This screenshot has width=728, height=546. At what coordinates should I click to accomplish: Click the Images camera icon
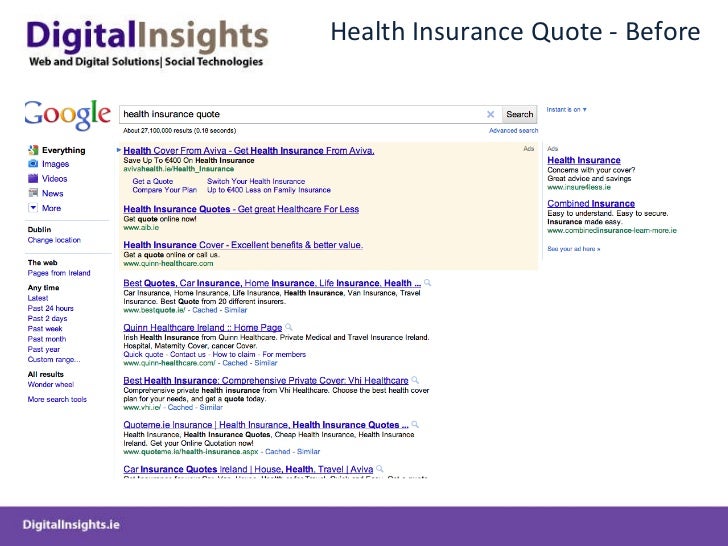33,164
